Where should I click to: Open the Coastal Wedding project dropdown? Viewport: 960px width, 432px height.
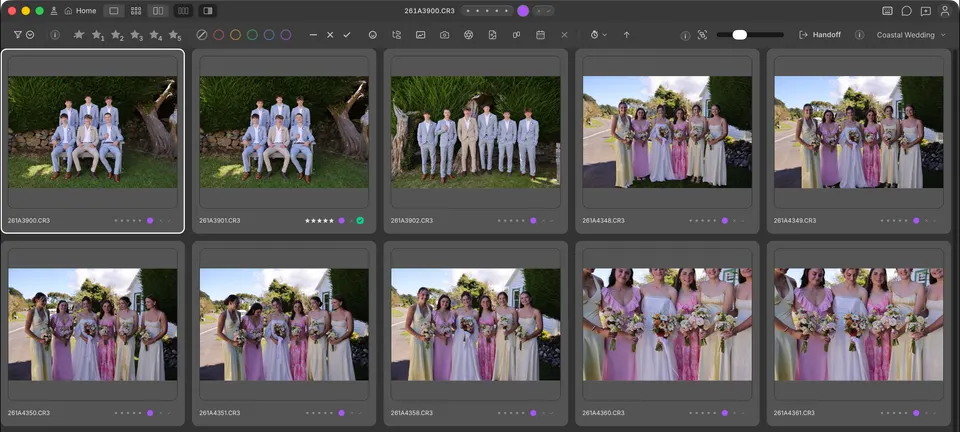911,35
